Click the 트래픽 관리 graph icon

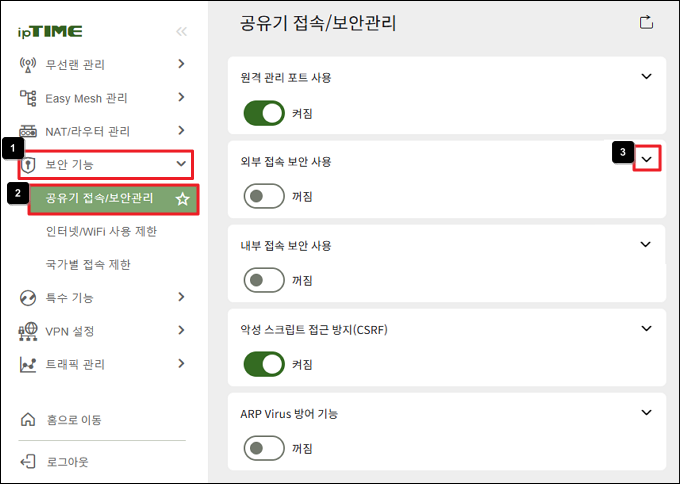[x=28, y=364]
